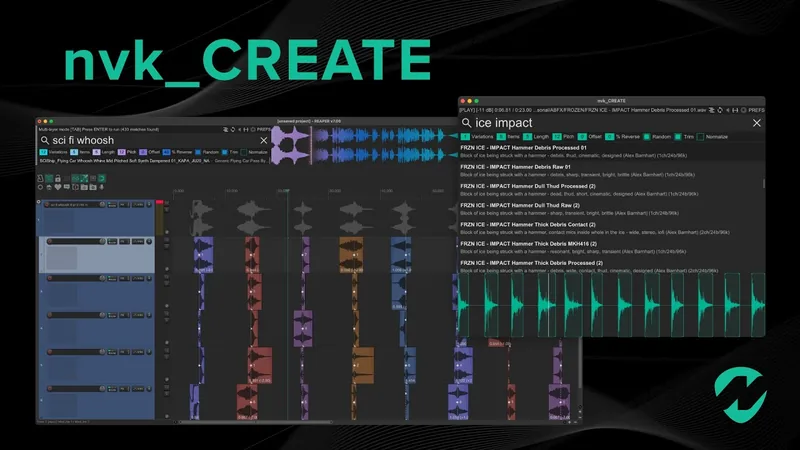Clear the 'sci fi whoosh' search with the X
This screenshot has height=450, width=800.
click(x=264, y=140)
